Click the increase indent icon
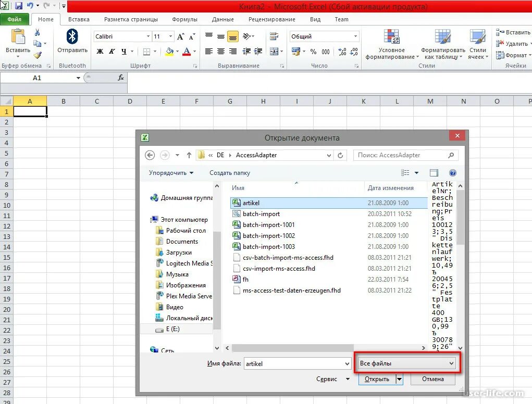 pos(258,51)
